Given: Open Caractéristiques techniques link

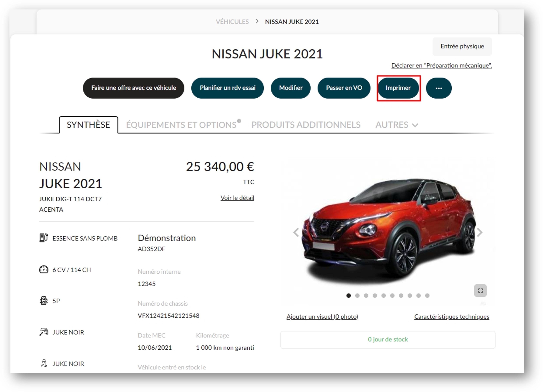Looking at the screenshot, I should (x=452, y=317).
